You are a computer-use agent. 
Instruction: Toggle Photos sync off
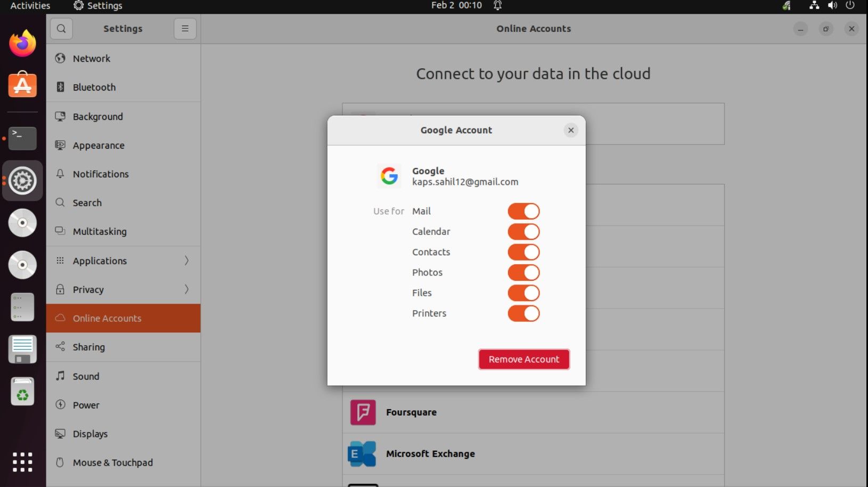(523, 273)
